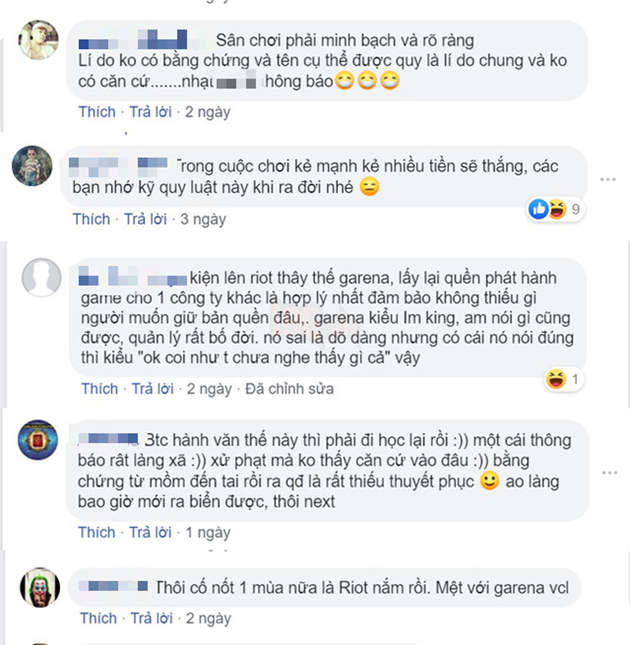Like the 'kiện lên riot' comment

100,388
